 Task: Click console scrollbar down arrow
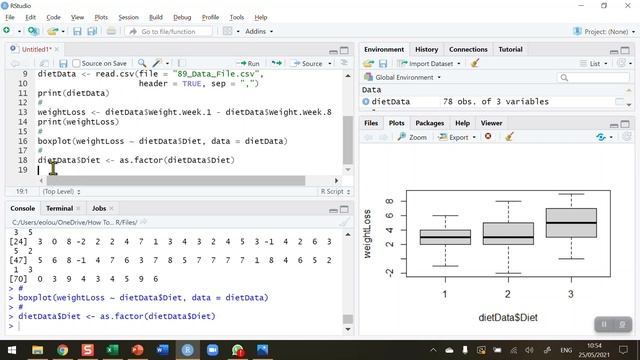click(348, 329)
